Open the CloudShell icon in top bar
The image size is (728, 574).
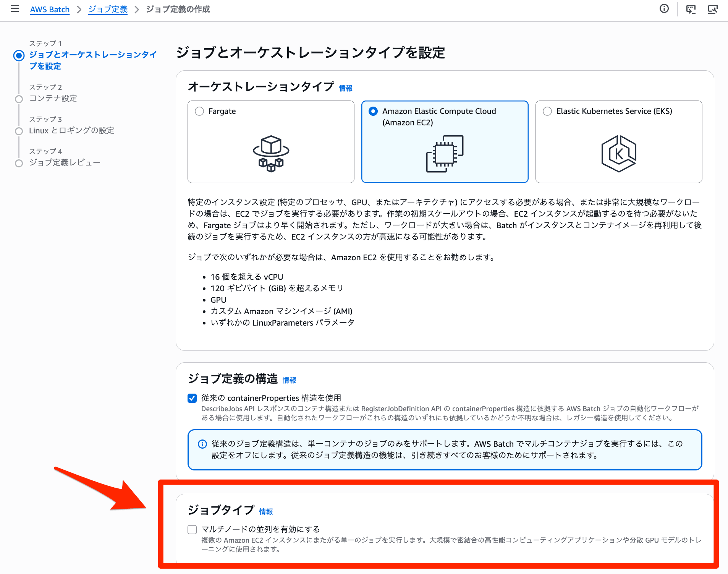691,9
